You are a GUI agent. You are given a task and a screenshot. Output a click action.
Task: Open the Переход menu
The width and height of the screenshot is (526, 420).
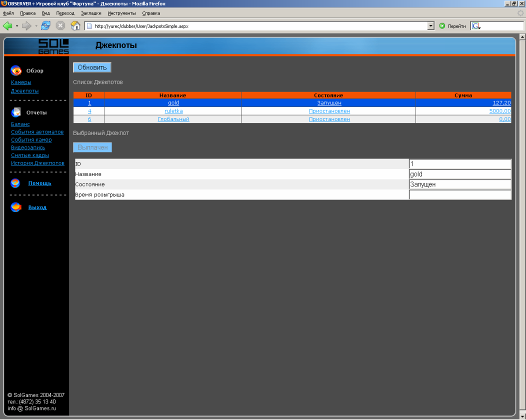pyautogui.click(x=65, y=13)
